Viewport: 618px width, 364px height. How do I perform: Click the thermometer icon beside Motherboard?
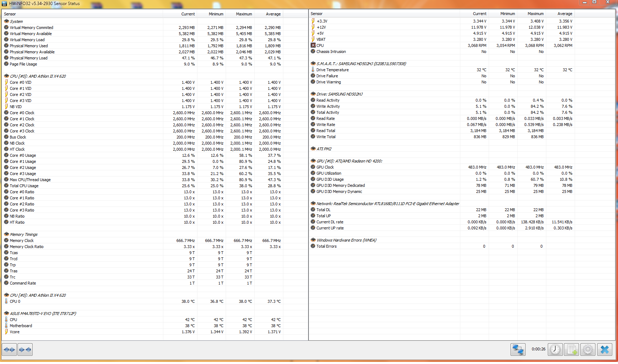6,326
